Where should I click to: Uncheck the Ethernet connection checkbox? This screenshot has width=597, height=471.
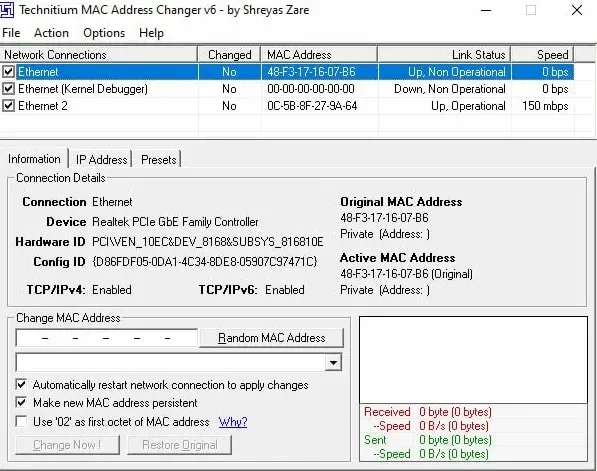click(8, 72)
